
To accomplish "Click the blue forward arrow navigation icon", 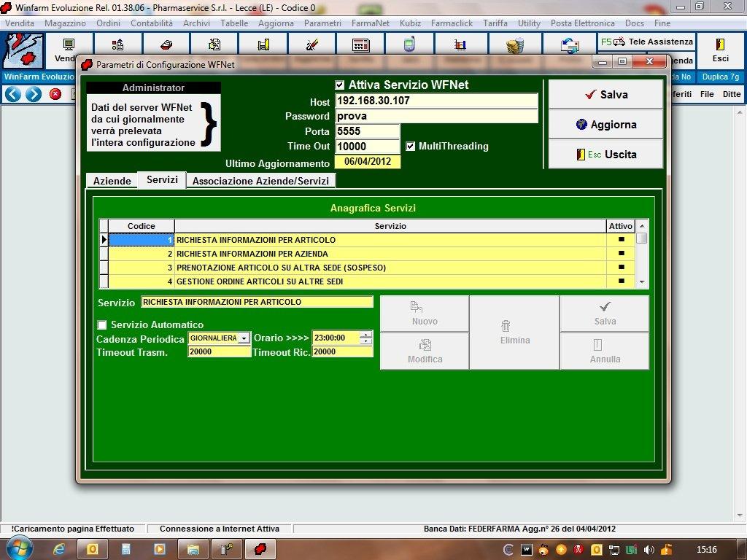I will pyautogui.click(x=34, y=94).
